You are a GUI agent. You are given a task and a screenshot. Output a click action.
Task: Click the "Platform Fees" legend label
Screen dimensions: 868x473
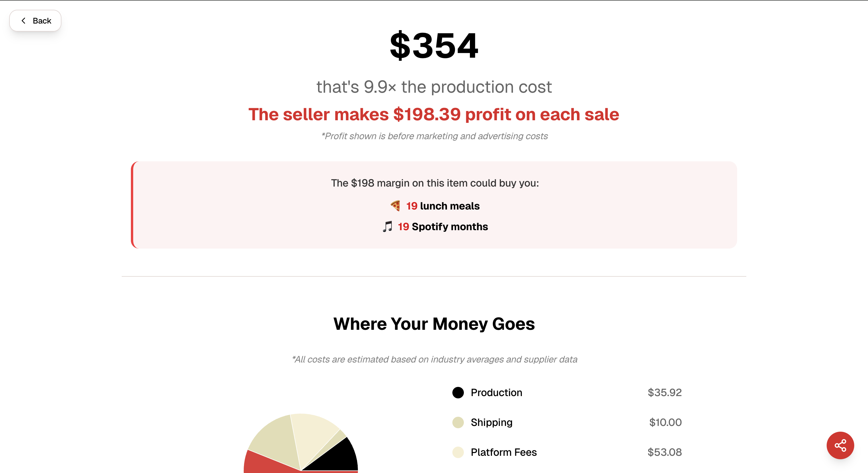(503, 452)
